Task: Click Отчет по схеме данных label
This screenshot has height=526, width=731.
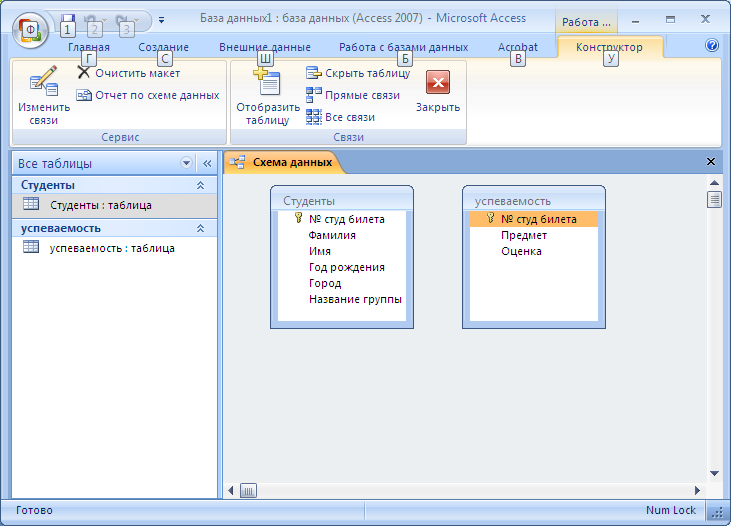Action: [x=157, y=95]
